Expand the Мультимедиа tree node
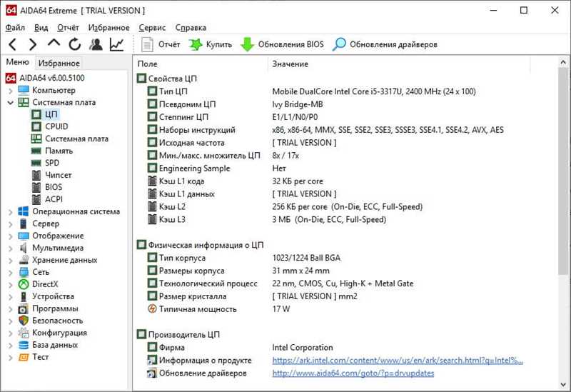This screenshot has width=571, height=392. tap(11, 248)
